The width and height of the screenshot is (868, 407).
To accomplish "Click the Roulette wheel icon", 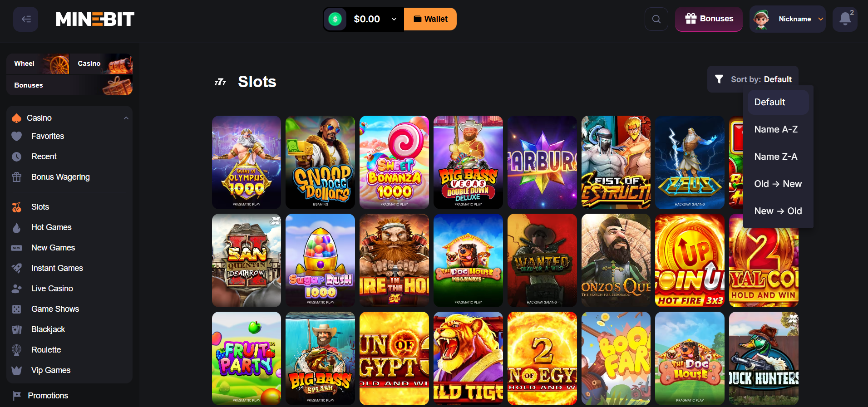I will coord(17,350).
